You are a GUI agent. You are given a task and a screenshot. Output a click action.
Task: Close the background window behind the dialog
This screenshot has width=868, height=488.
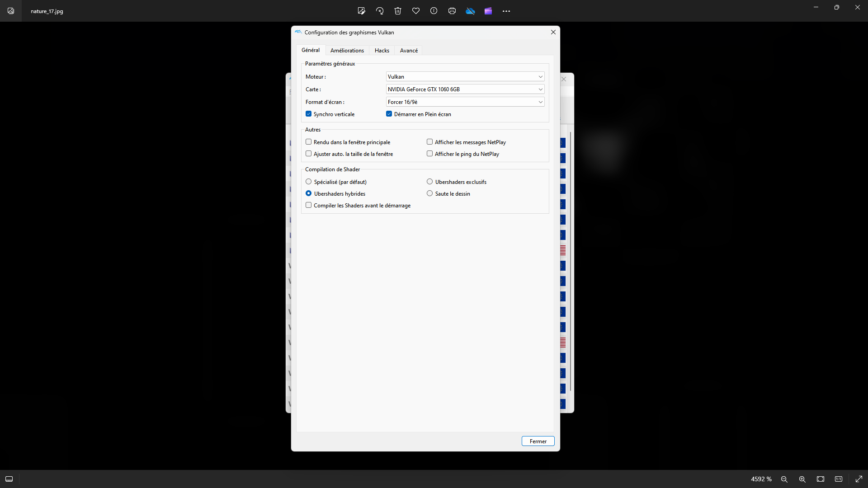[564, 79]
